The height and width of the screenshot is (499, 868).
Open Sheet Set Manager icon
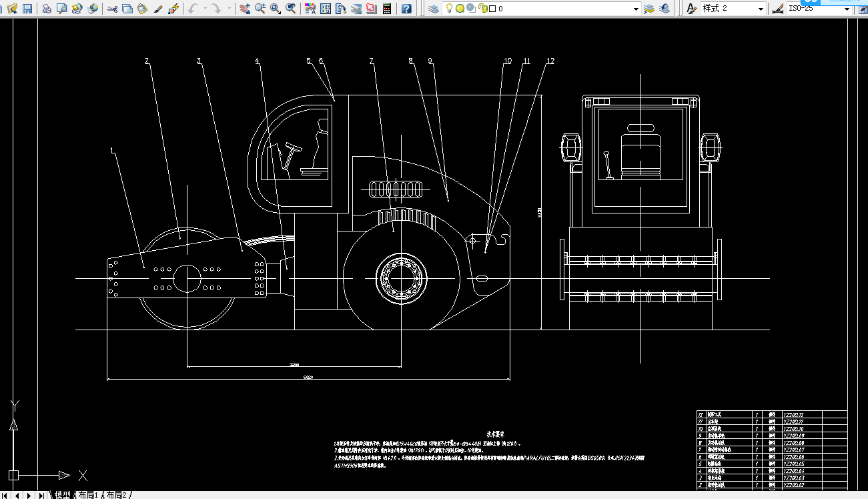coord(356,9)
